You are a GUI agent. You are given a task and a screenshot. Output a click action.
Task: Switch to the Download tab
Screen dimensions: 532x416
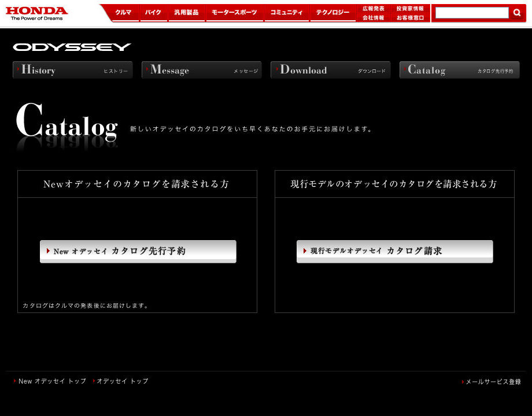[x=330, y=70]
